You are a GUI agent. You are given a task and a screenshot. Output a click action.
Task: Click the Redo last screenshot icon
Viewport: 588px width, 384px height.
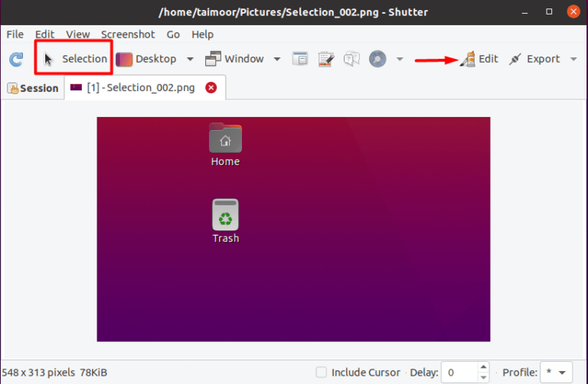pyautogui.click(x=16, y=59)
